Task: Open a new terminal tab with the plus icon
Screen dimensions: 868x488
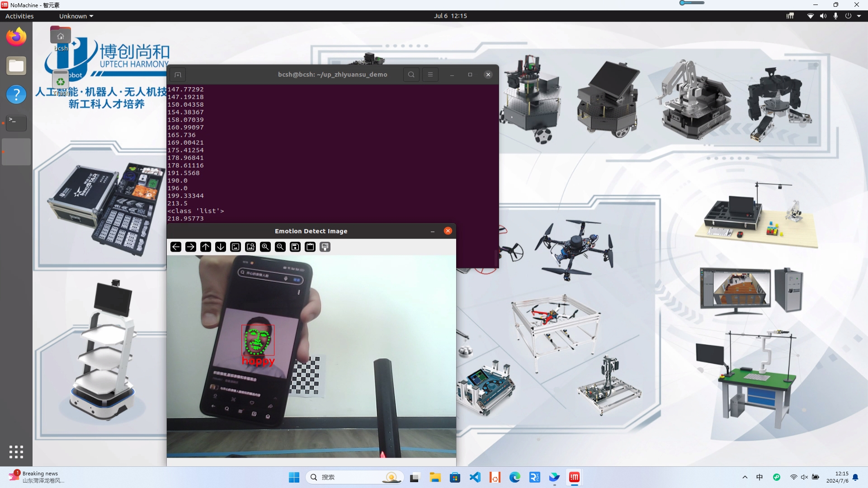Action: [x=178, y=75]
